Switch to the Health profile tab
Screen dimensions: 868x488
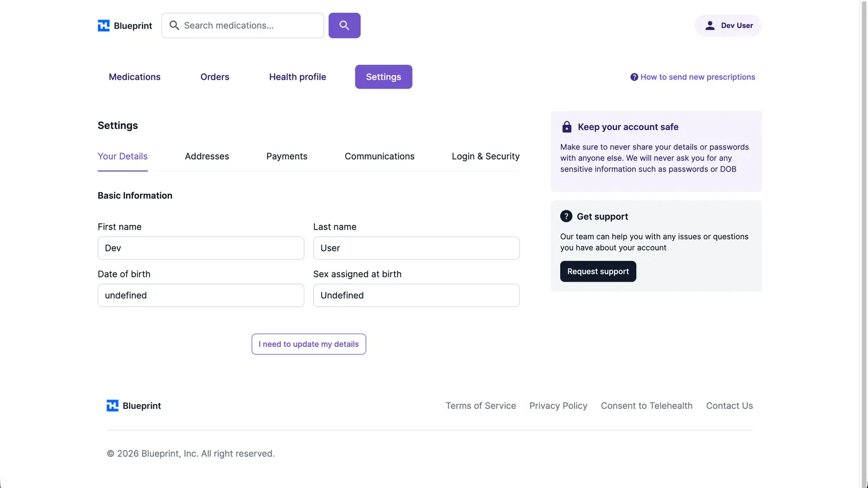(x=297, y=77)
